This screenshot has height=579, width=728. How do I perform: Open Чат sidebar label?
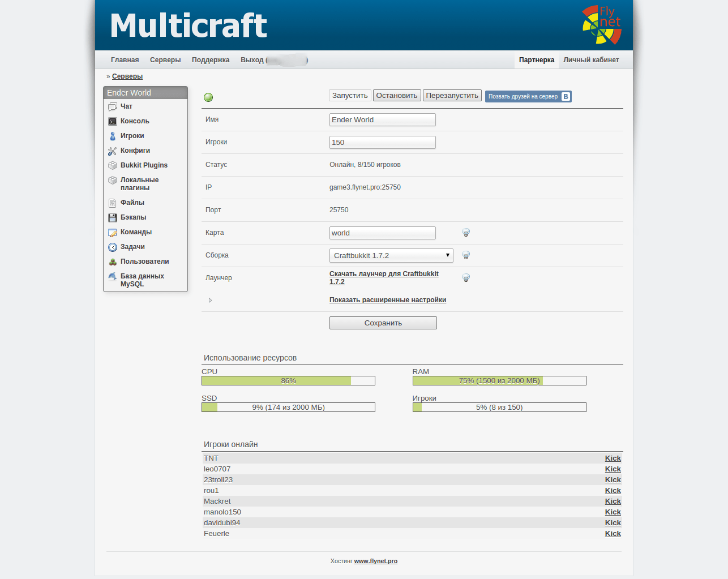126,106
